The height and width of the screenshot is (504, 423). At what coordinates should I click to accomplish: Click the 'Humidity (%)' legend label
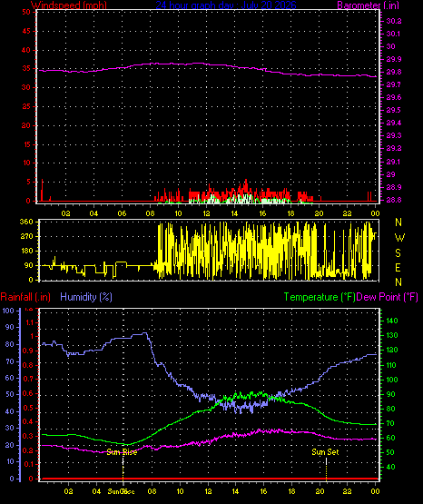click(x=86, y=297)
